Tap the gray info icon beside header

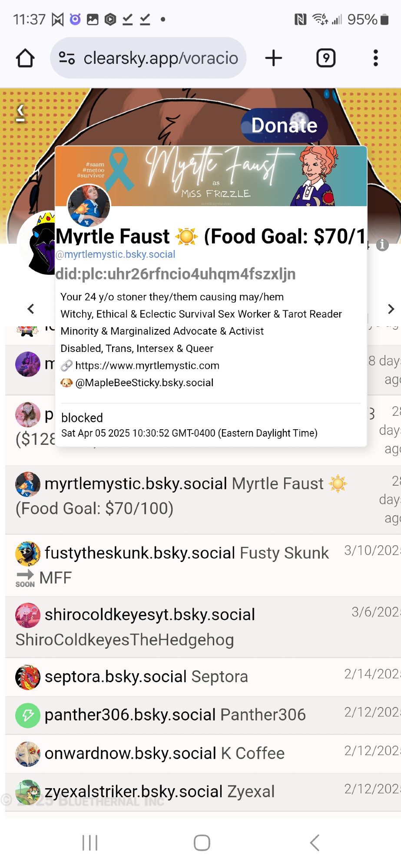pos(382,245)
